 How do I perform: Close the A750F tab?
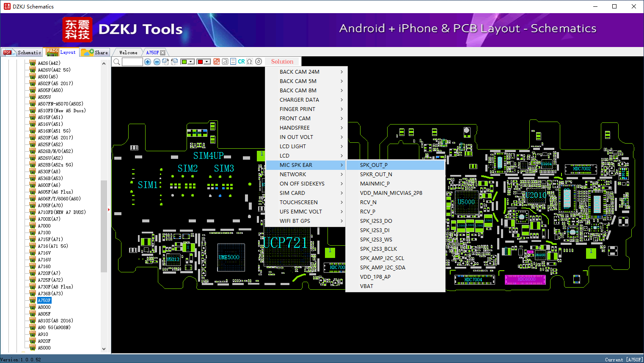pos(163,53)
